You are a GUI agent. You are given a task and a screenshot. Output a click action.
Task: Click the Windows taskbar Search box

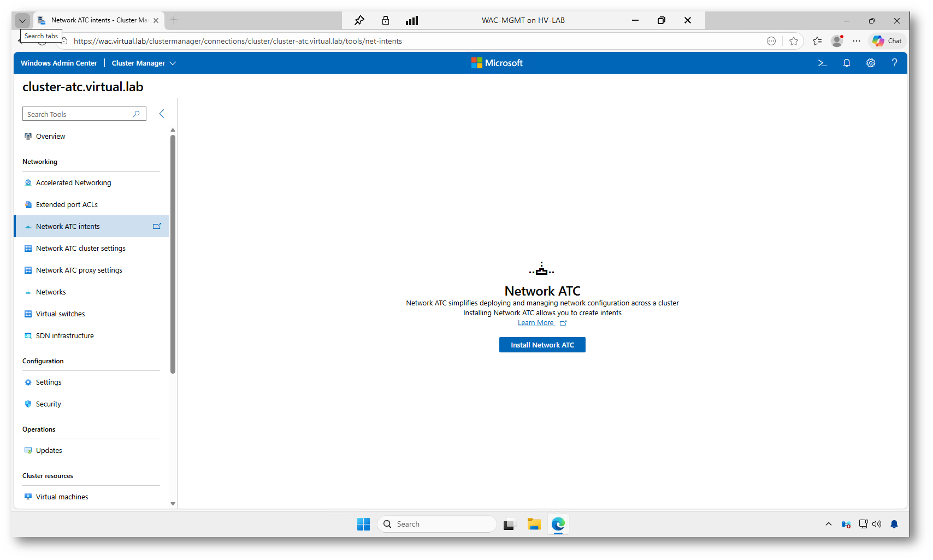437,524
